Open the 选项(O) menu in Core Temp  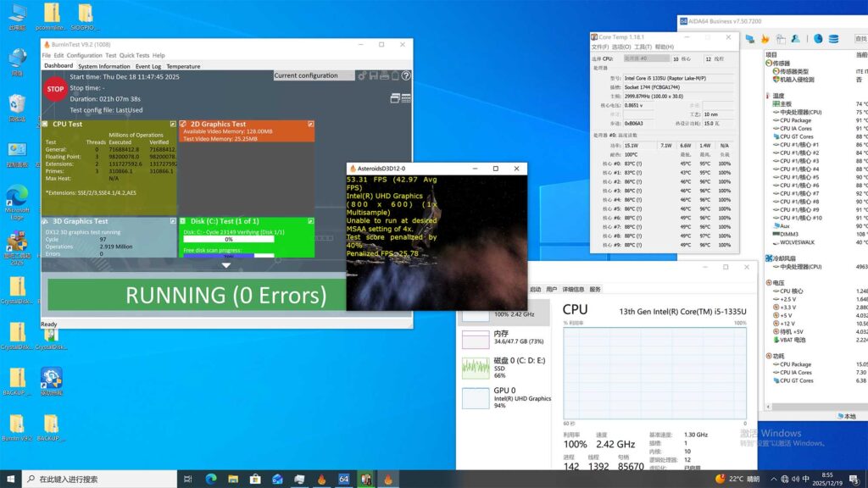(620, 47)
